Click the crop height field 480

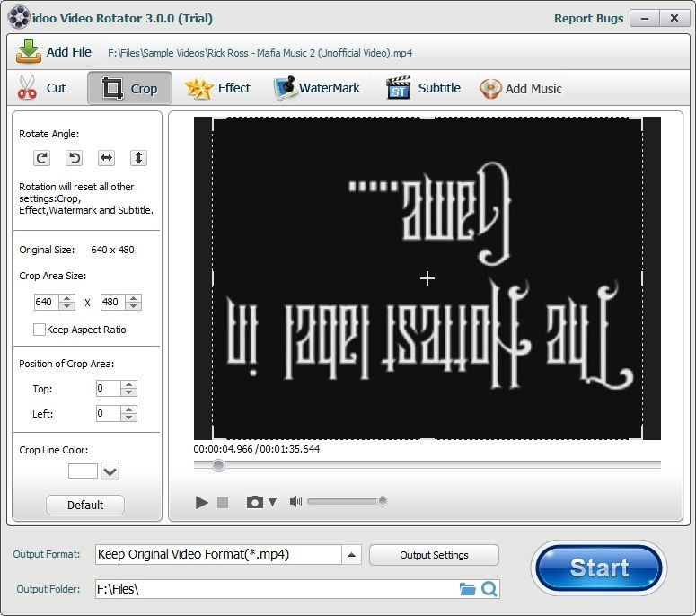[x=113, y=303]
